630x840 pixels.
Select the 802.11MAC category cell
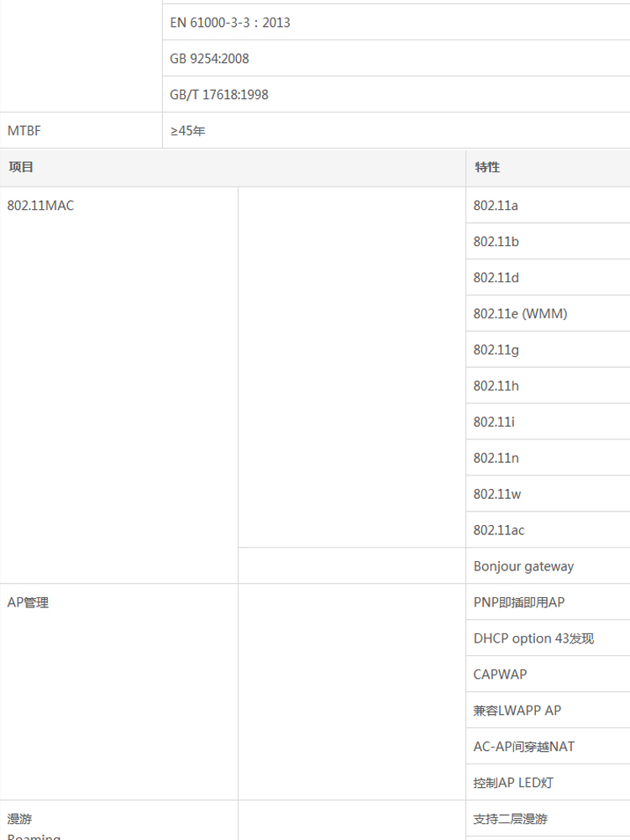click(x=119, y=386)
